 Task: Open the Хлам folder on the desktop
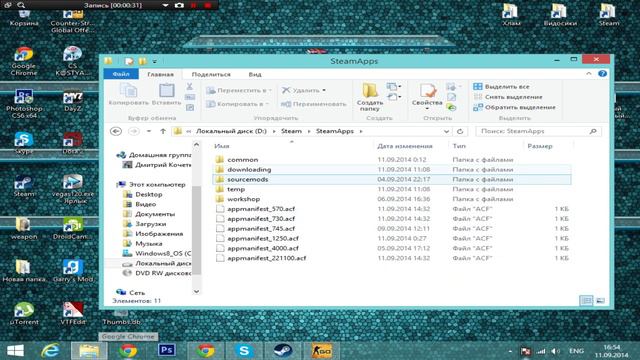tap(511, 15)
